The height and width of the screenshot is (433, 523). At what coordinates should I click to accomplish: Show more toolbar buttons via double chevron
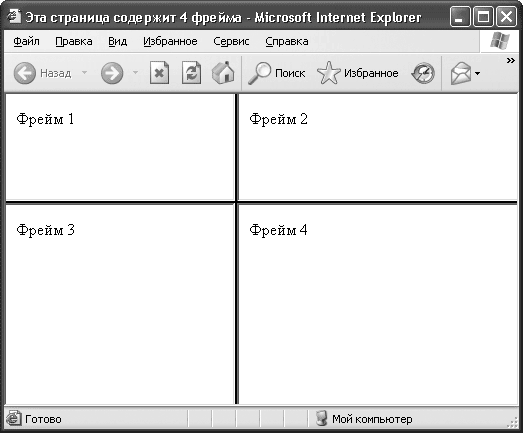click(511, 61)
